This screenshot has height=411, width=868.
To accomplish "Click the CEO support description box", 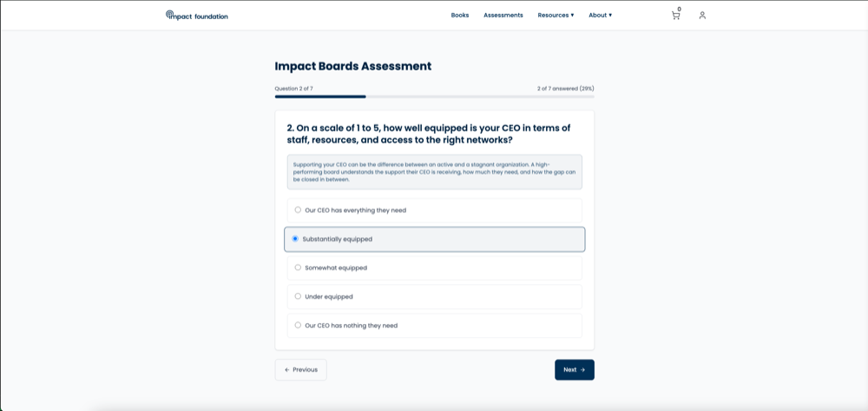I will pyautogui.click(x=435, y=172).
